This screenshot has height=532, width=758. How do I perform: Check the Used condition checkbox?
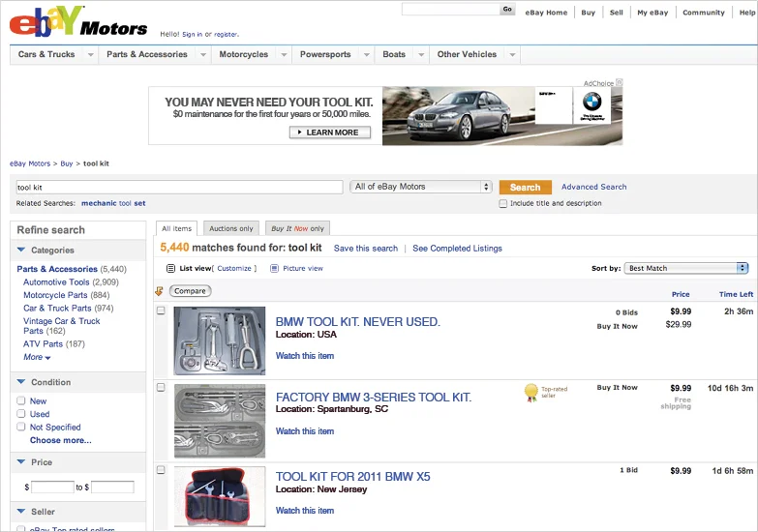[20, 414]
